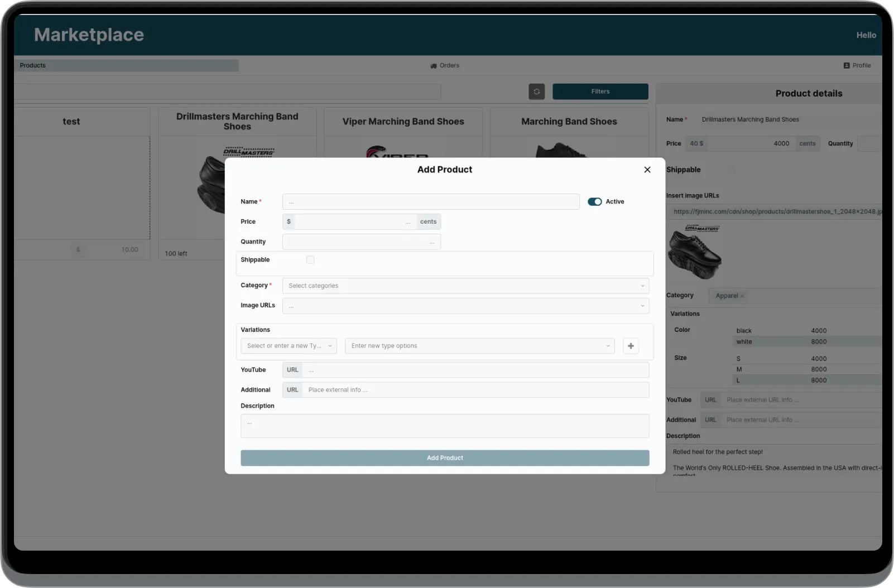This screenshot has height=588, width=894.
Task: Select the test product card title
Action: pos(71,122)
